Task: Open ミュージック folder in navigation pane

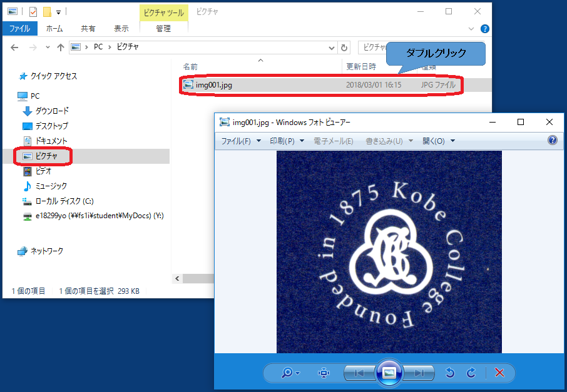Action: 45,186
